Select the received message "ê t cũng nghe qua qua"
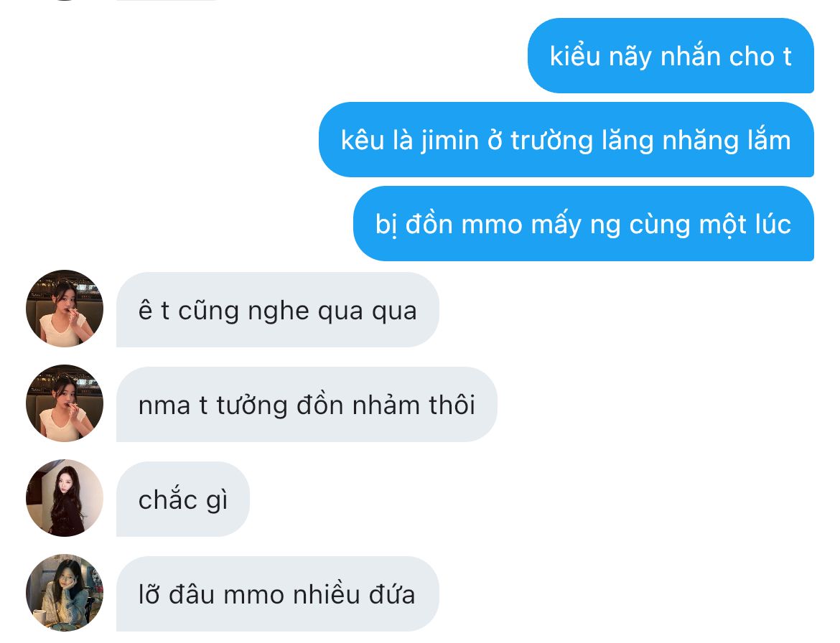 [278, 310]
